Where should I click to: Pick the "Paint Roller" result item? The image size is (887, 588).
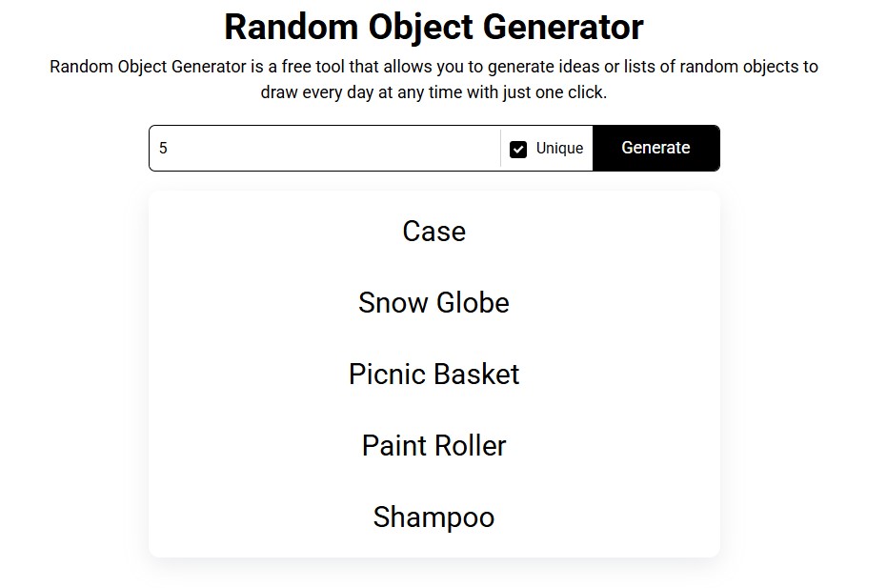click(x=433, y=446)
